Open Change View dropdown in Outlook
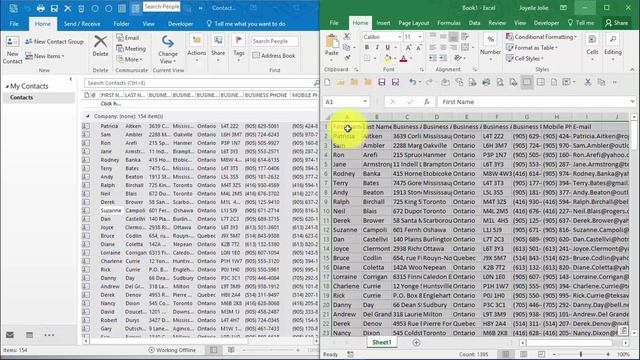The width and height of the screenshot is (640, 360). (x=168, y=49)
